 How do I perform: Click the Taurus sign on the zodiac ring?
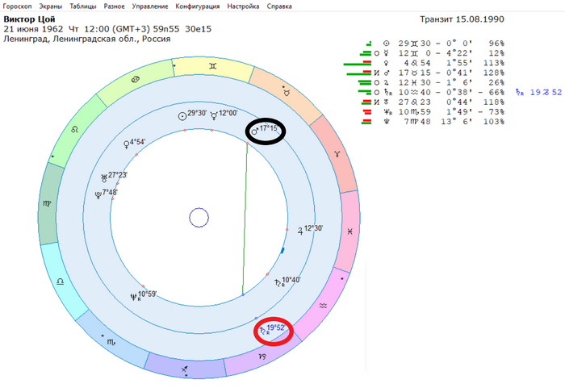click(x=287, y=93)
